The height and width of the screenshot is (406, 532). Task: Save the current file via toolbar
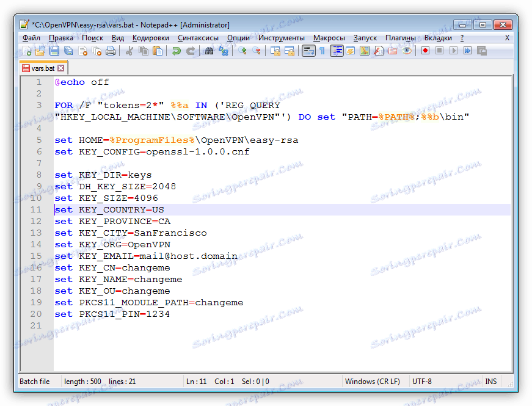coord(54,51)
